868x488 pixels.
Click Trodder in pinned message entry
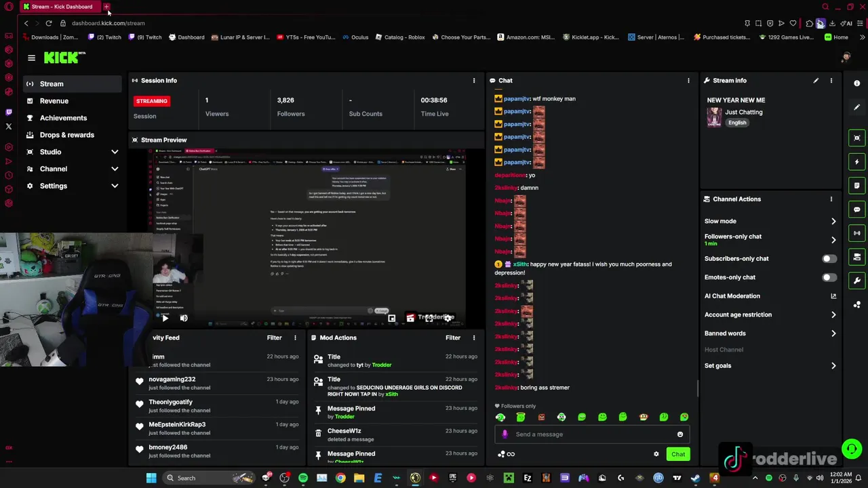coord(344,417)
